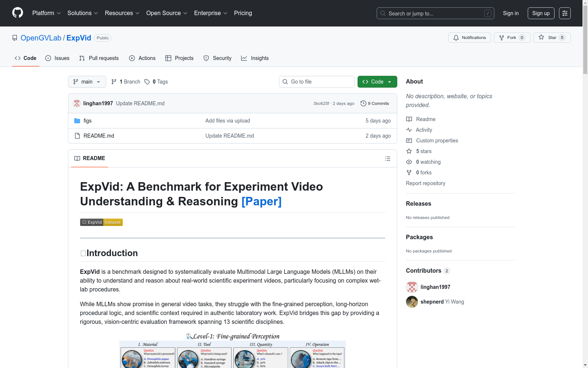Open the green Code dropdown
This screenshot has height=368, width=588.
[377, 82]
